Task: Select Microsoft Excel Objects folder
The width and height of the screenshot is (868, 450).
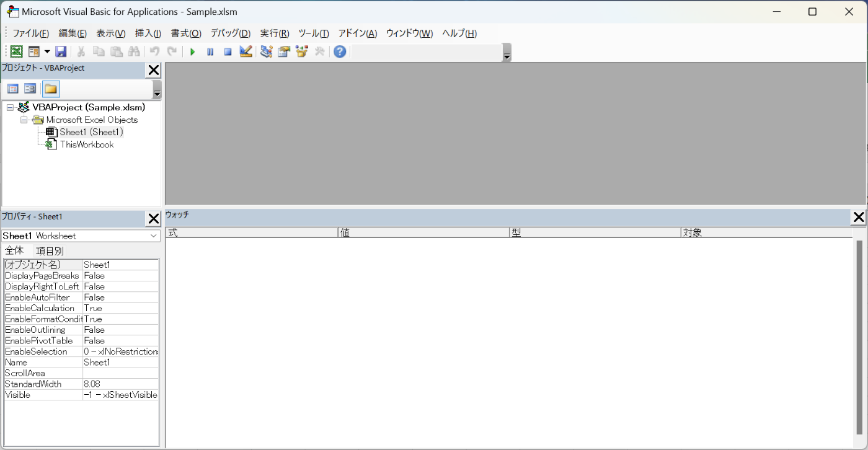Action: [x=92, y=120]
